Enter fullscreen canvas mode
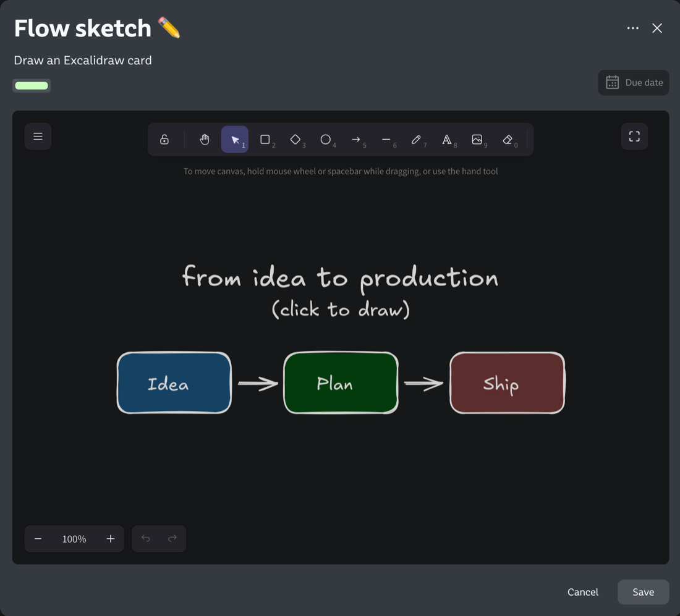The height and width of the screenshot is (616, 680). point(634,137)
